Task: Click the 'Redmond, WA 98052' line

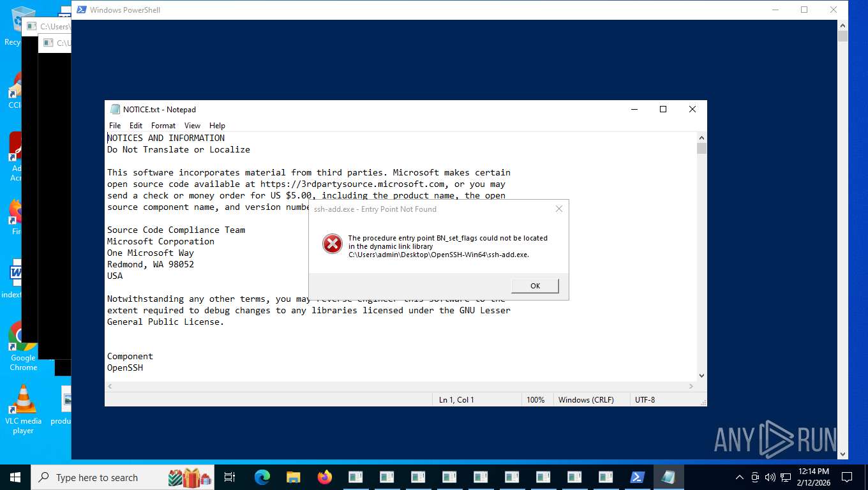Action: (151, 264)
